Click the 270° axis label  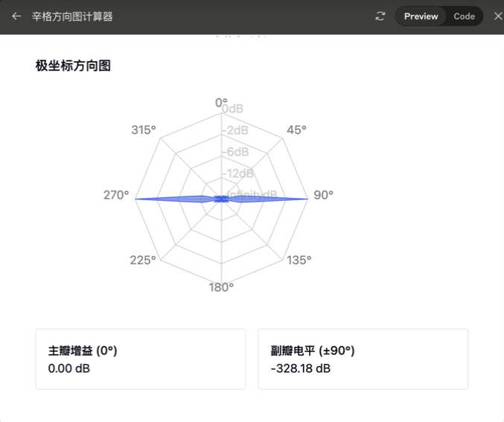coord(116,195)
